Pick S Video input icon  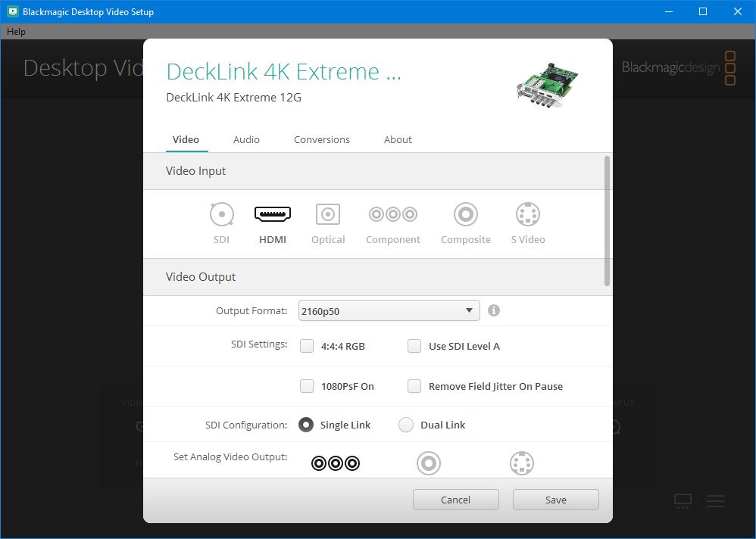[528, 214]
